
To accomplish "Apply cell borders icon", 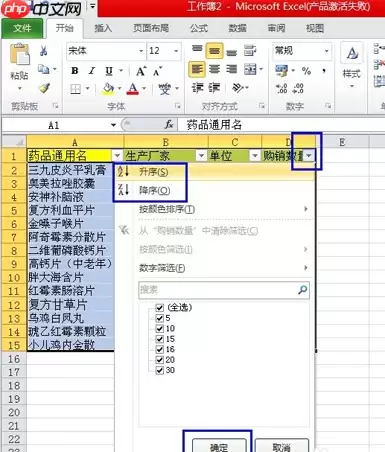I will 76,89.
